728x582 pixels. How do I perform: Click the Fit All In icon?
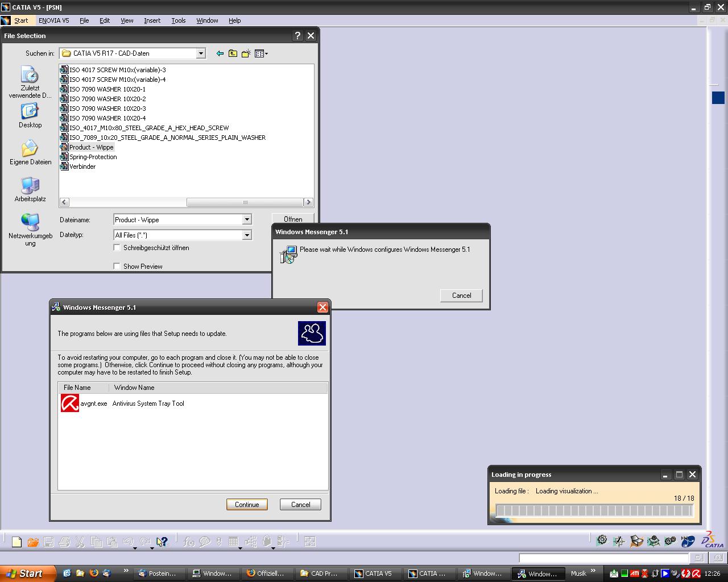[x=310, y=542]
